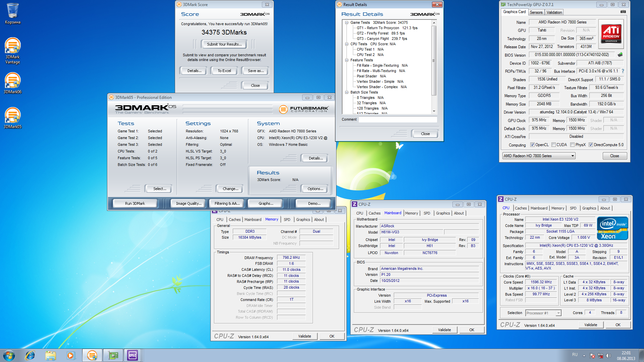Click the RU language indicator in taskbar
The width and height of the screenshot is (644, 362).
point(575,355)
